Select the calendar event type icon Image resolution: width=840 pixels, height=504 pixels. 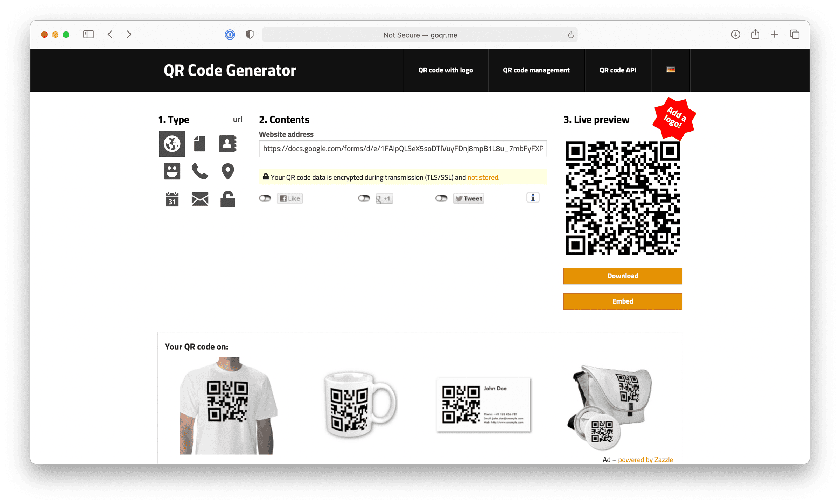pos(172,199)
